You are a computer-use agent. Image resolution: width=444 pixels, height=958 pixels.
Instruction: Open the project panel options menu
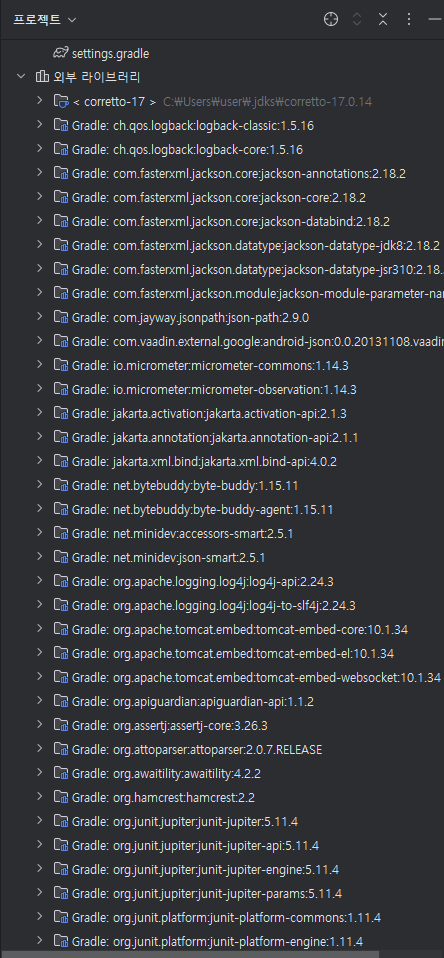[409, 20]
